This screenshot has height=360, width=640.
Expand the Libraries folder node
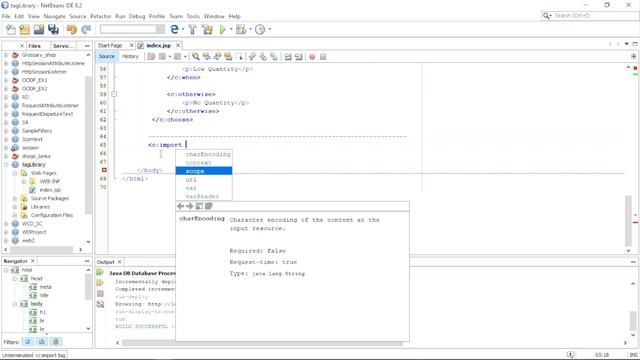[15, 207]
